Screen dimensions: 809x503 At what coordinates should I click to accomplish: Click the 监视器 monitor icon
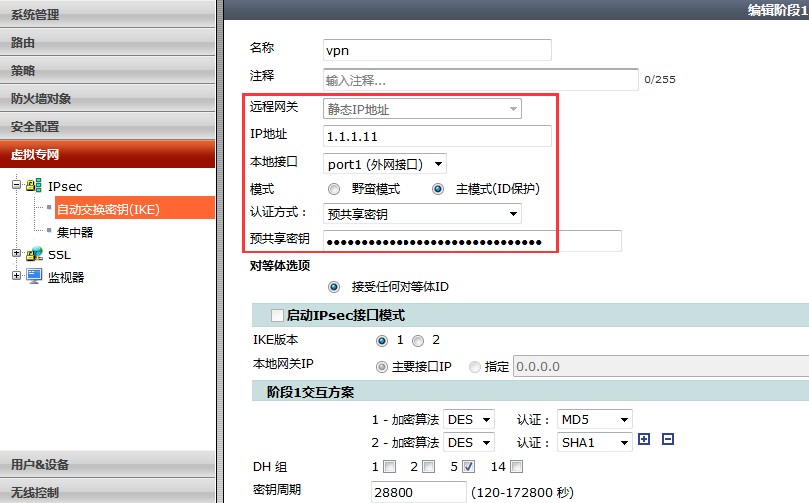pos(34,276)
